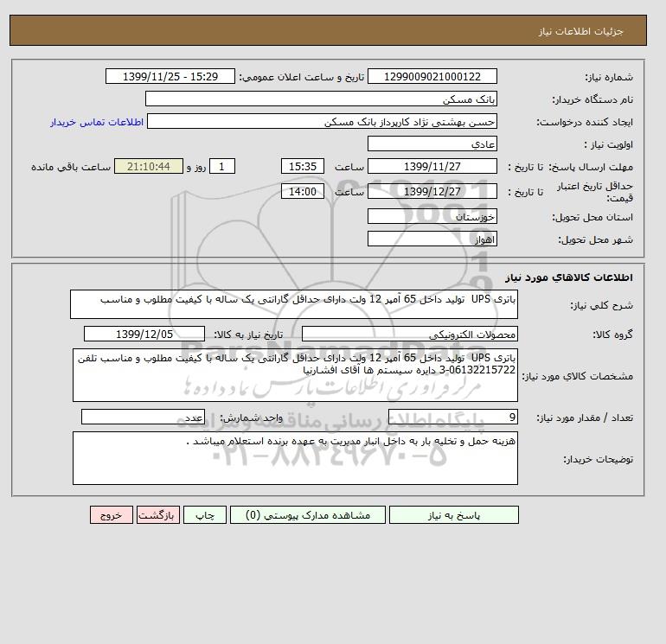The image size is (666, 644).
Task: Select the 21:10:44 remaining time field
Action: tap(149, 167)
